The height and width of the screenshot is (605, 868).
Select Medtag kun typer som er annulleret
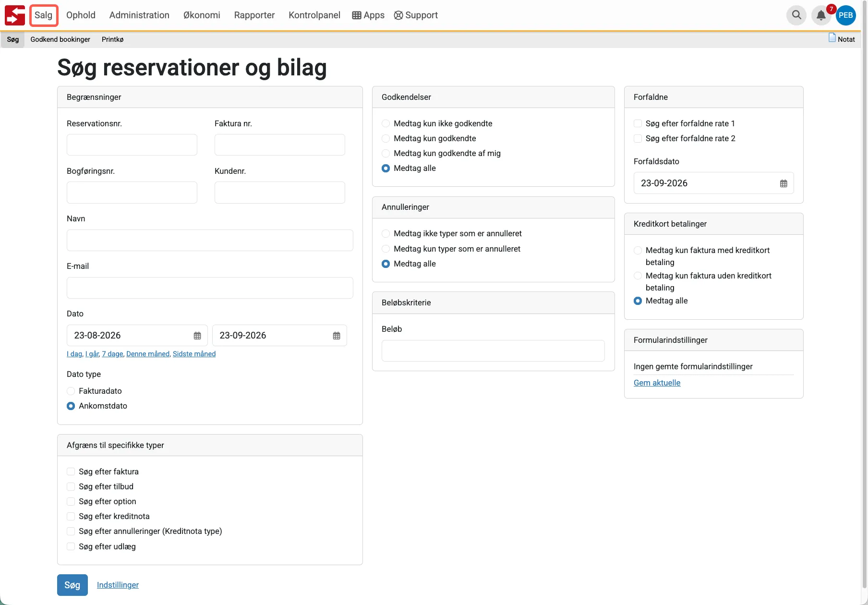click(386, 249)
